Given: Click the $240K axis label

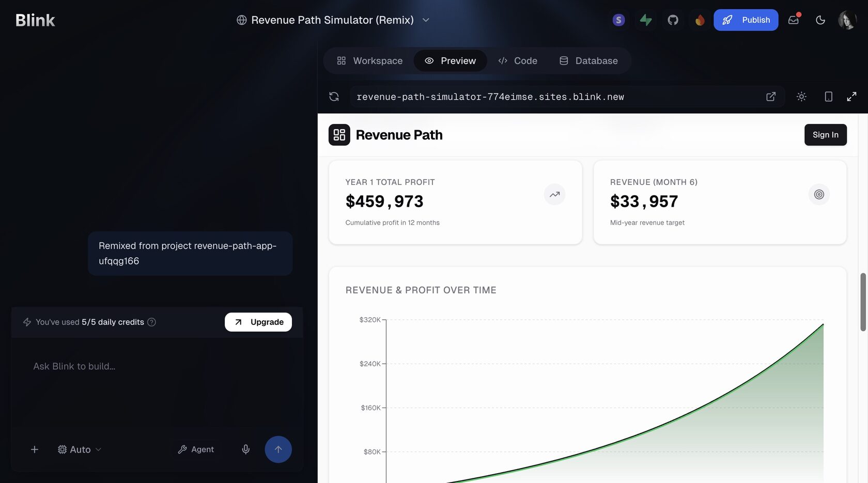Looking at the screenshot, I should click(370, 364).
